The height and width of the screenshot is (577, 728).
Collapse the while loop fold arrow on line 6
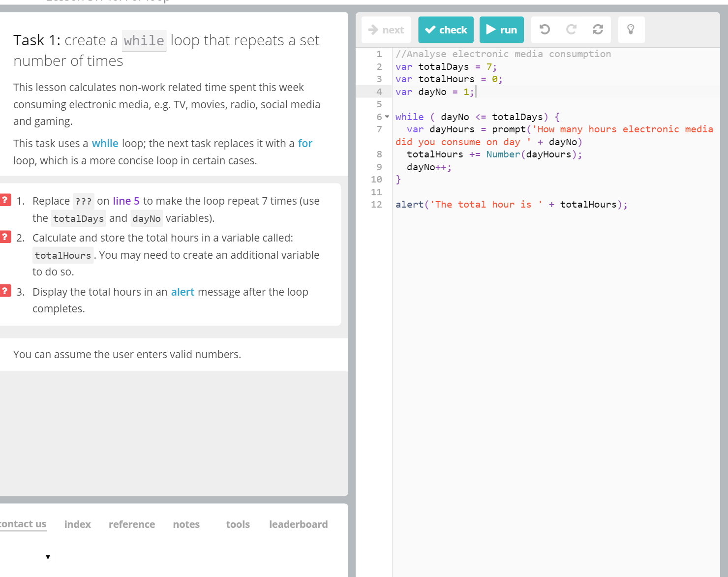point(387,117)
